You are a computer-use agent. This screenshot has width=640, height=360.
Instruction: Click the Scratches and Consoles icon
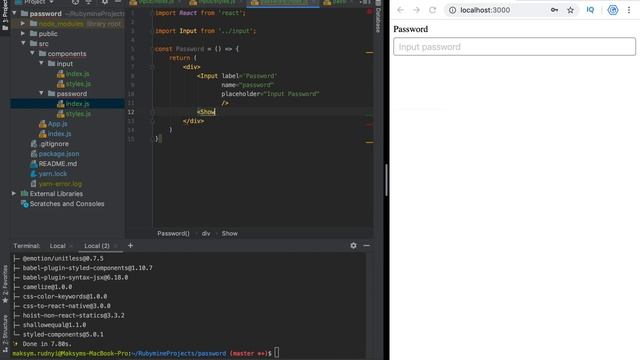24,204
